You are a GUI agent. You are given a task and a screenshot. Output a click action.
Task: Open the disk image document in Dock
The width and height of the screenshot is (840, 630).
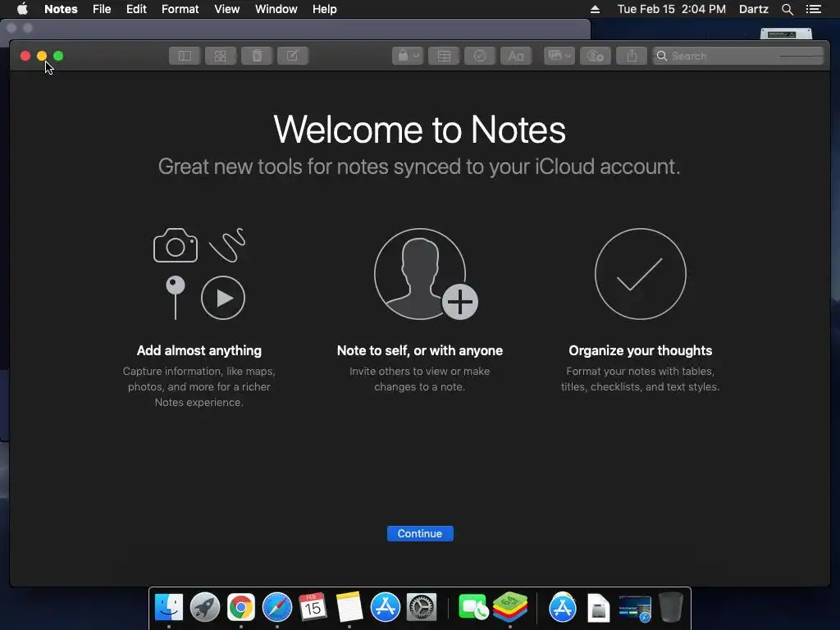click(x=598, y=608)
